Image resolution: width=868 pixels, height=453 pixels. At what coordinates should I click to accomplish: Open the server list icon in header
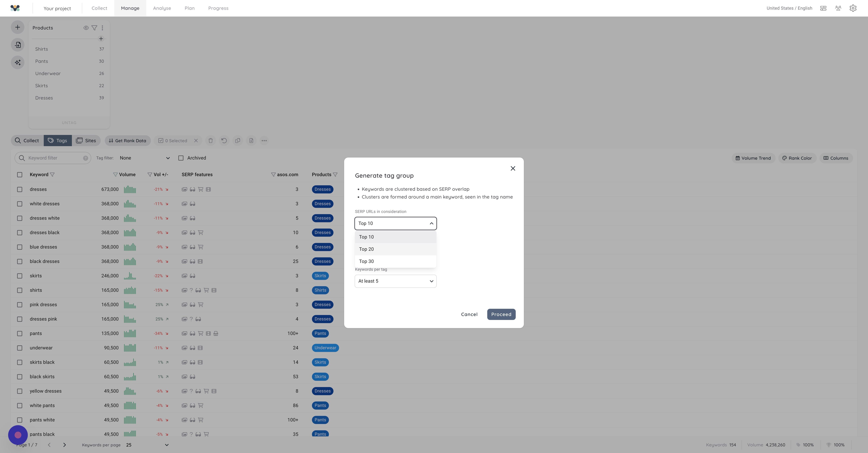[x=823, y=8]
